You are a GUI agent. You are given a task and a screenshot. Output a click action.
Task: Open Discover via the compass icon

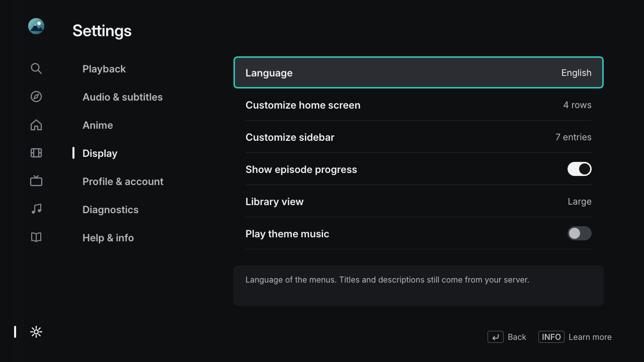(36, 97)
